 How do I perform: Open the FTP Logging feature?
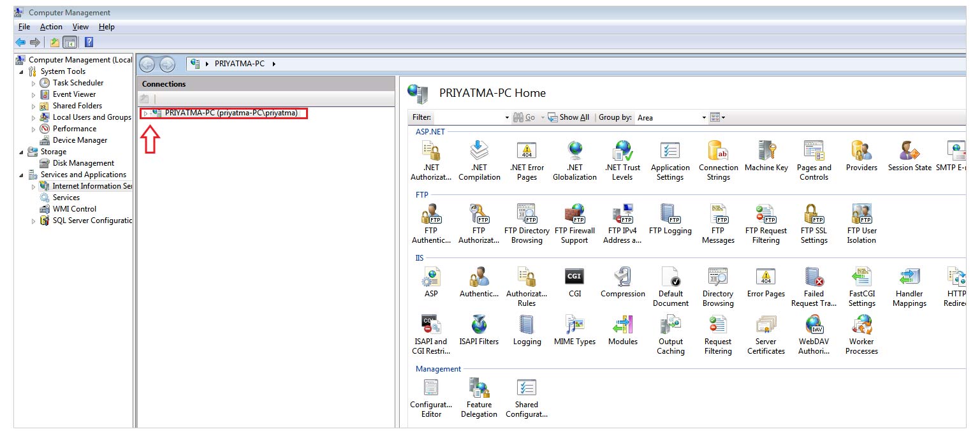670,219
